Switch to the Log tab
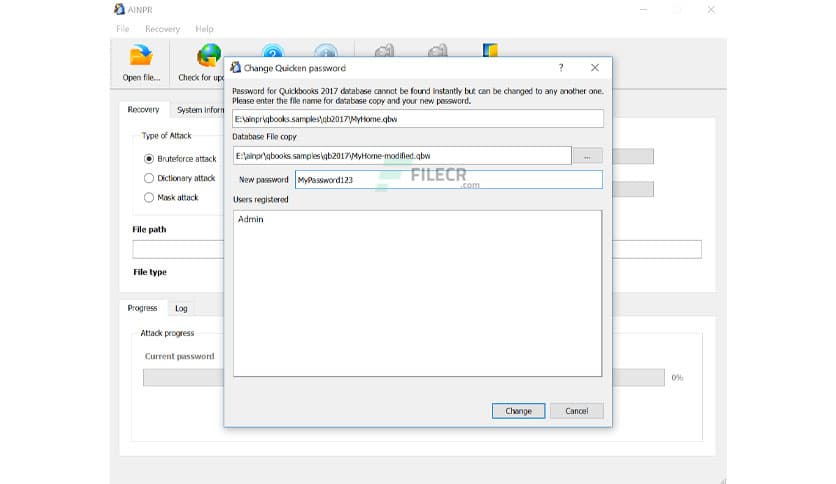Viewport: 836px width, 484px height. [181, 309]
